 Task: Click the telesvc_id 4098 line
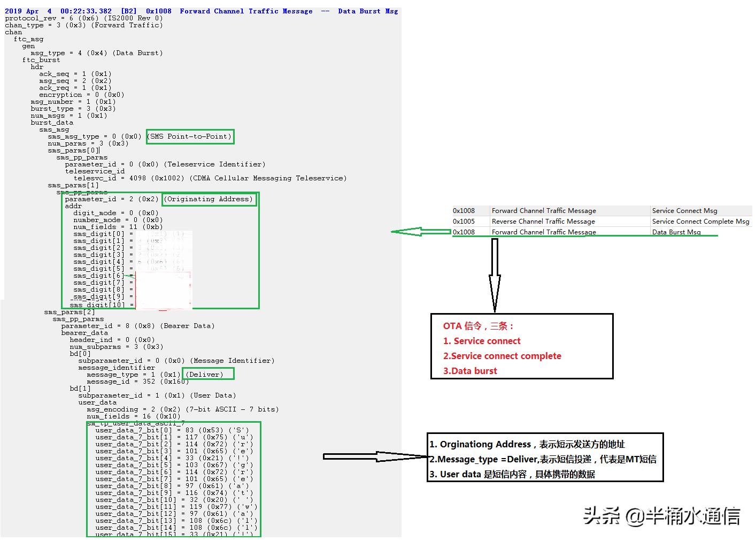pos(210,178)
